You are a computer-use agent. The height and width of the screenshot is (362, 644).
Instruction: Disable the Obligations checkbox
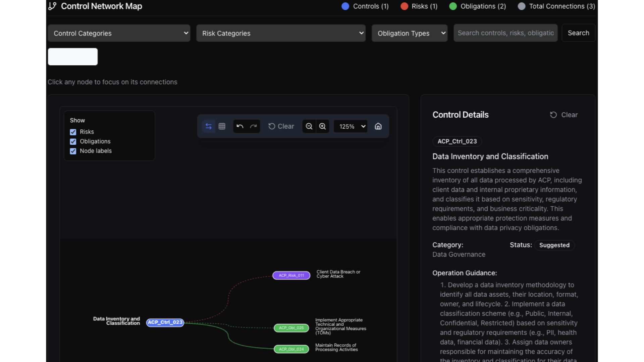coord(73,141)
